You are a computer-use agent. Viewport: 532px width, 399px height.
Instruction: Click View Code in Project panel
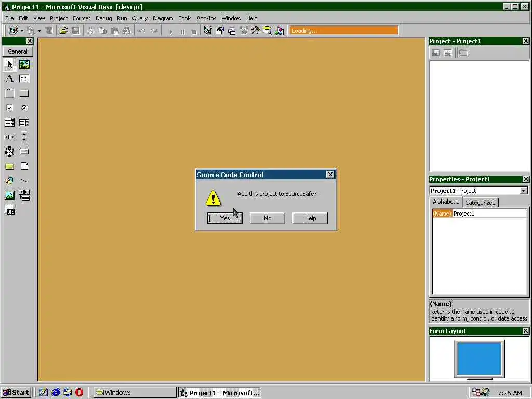(436, 52)
